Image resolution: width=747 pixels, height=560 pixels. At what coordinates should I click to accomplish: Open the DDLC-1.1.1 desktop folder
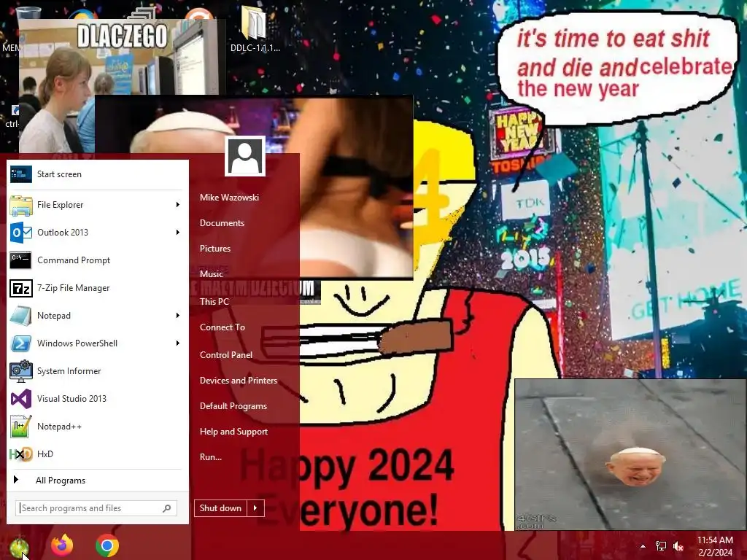pyautogui.click(x=255, y=28)
